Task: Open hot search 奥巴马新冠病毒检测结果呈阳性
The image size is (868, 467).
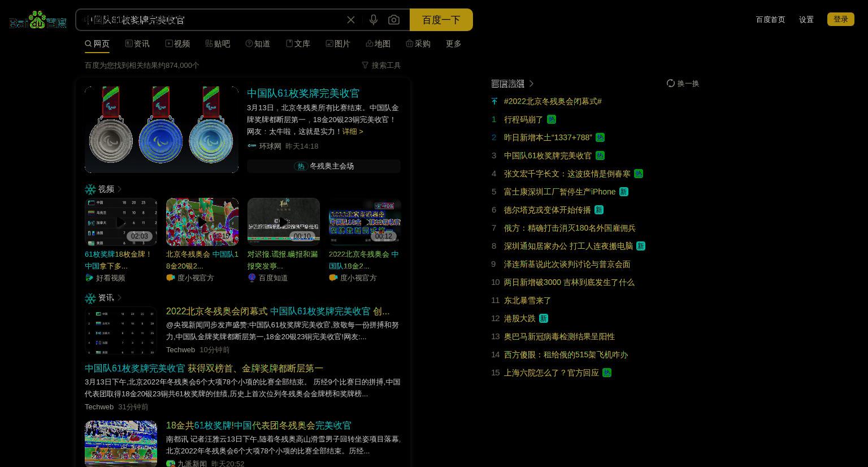Action: tap(559, 336)
